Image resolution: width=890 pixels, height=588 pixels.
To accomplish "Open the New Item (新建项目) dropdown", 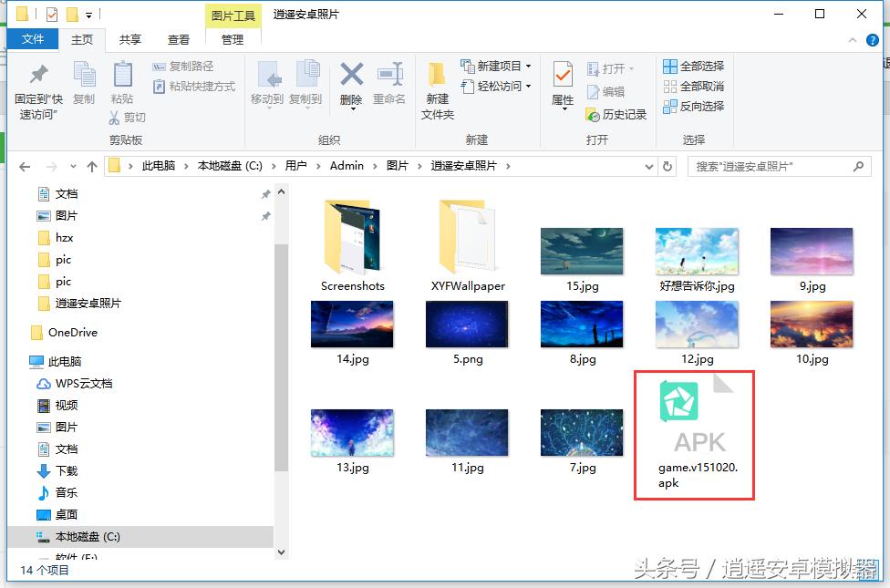I will (x=495, y=65).
